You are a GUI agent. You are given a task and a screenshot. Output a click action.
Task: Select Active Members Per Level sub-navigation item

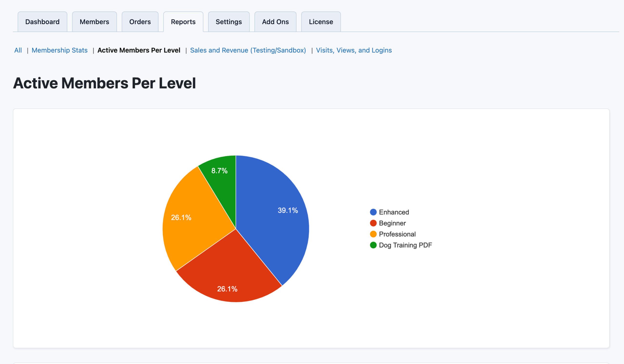click(139, 50)
